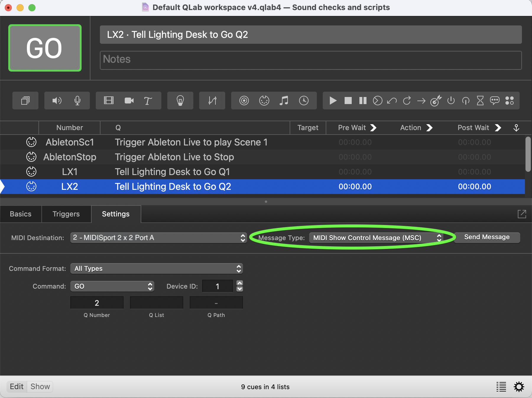
Task: Open the Command dropdown showing GO
Action: click(x=112, y=286)
